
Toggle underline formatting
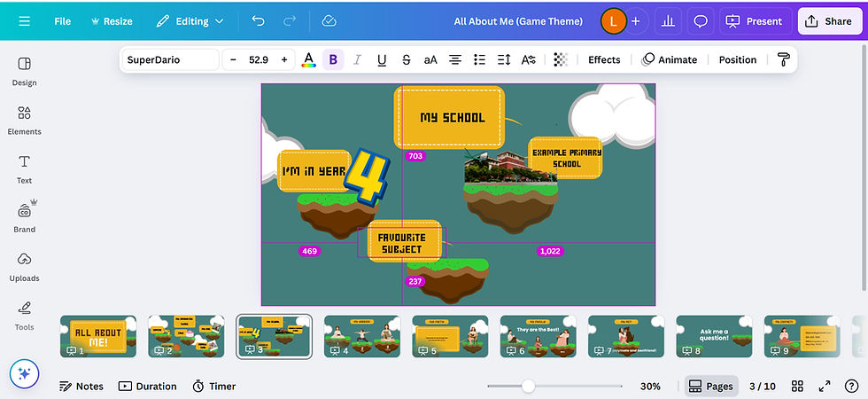tap(382, 60)
